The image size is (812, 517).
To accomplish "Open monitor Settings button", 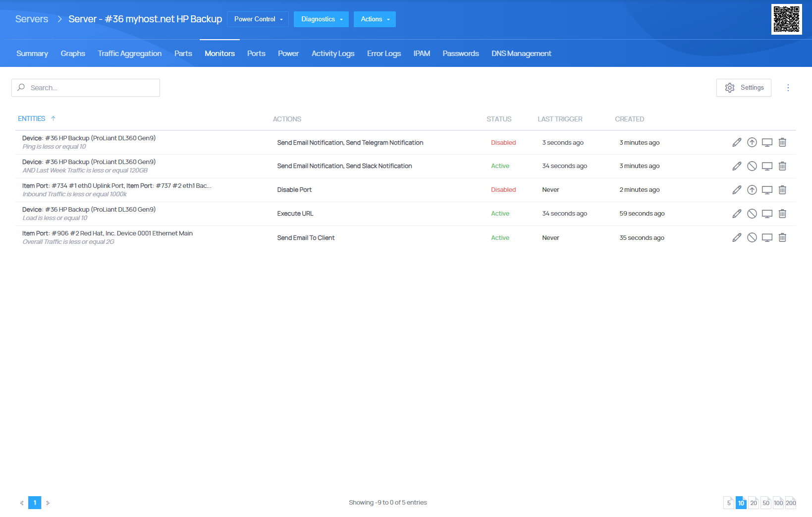I will (x=744, y=88).
